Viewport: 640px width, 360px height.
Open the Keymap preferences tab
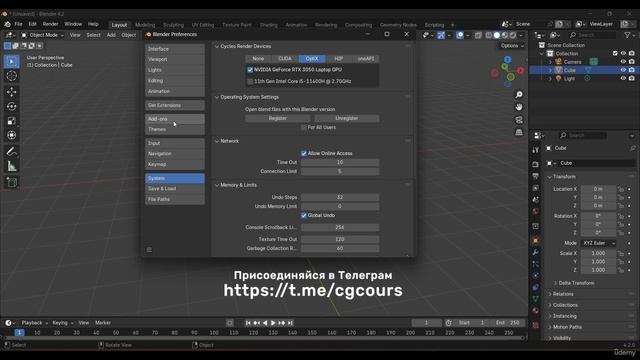tap(175, 164)
